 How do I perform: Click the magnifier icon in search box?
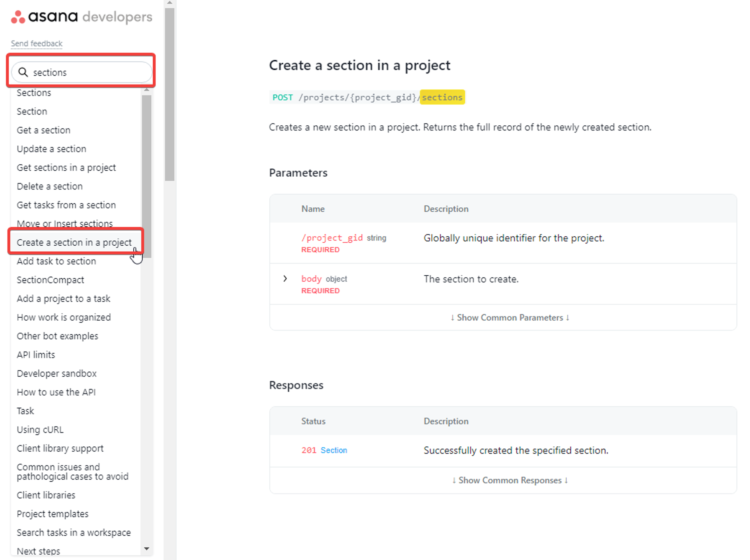23,72
